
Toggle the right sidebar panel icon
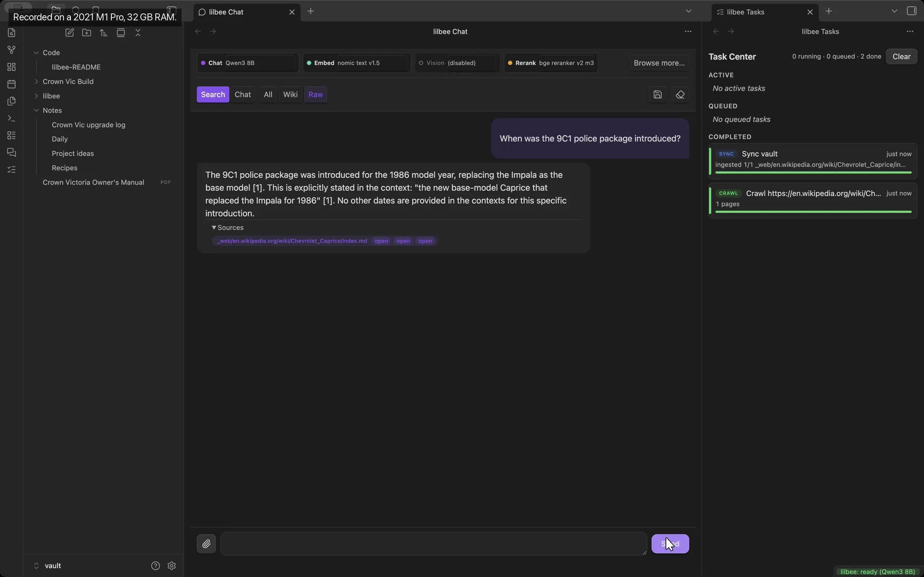click(x=911, y=11)
